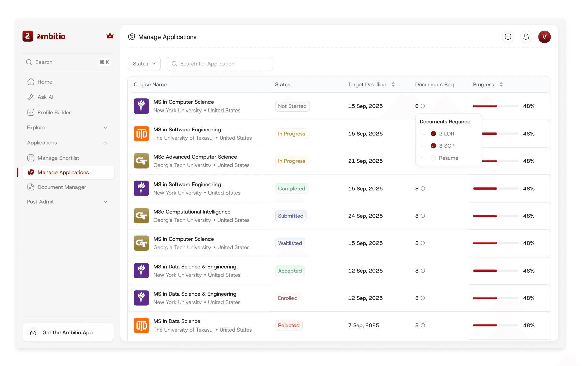Image resolution: width=588 pixels, height=366 pixels.
Task: Open Not Started status badge
Action: (292, 106)
